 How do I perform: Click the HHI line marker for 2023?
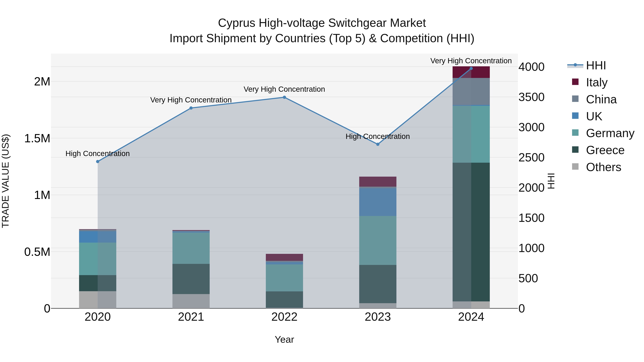(378, 144)
